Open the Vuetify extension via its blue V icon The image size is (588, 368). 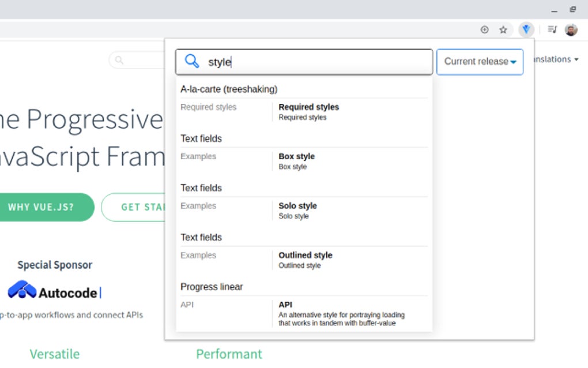point(526,29)
